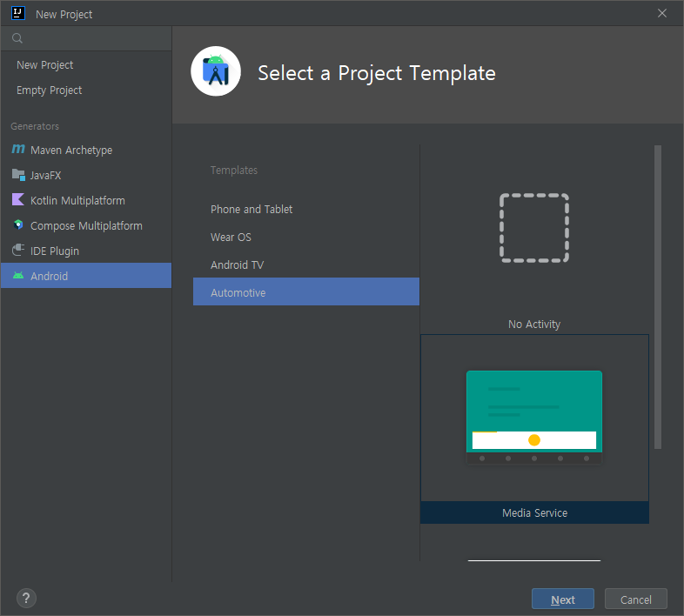Click the template list vertical scrollbar

click(658, 297)
